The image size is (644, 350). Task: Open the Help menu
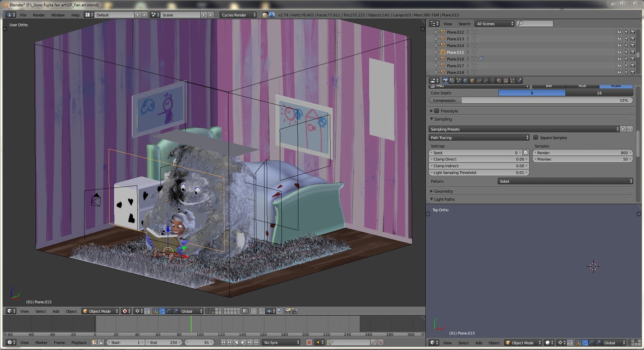pyautogui.click(x=75, y=15)
